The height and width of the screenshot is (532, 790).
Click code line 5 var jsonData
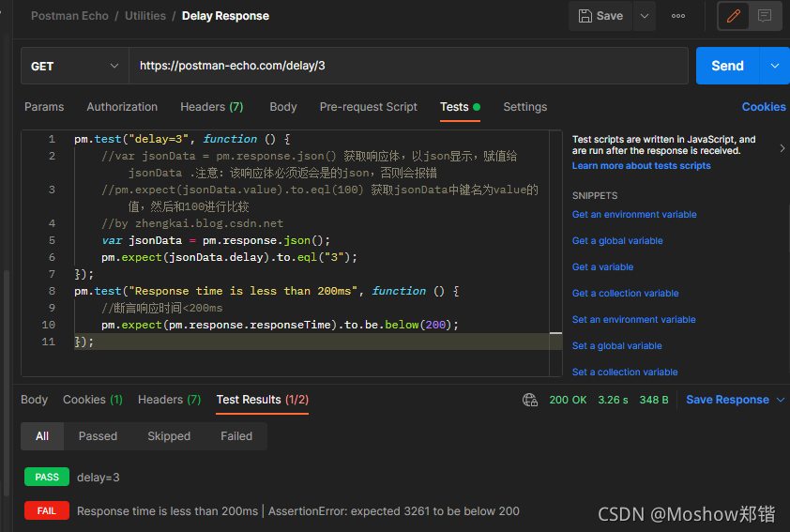216,240
